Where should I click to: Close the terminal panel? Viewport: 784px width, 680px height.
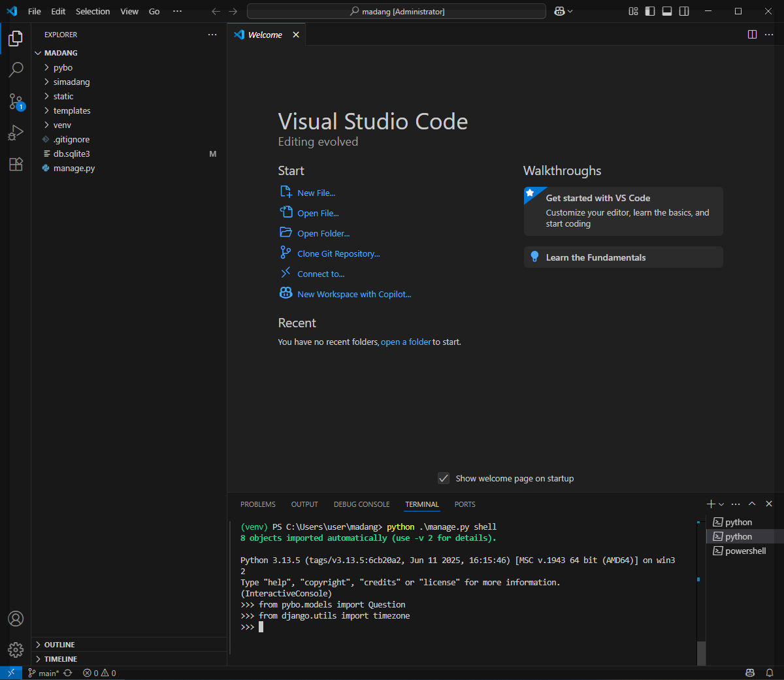tap(769, 504)
